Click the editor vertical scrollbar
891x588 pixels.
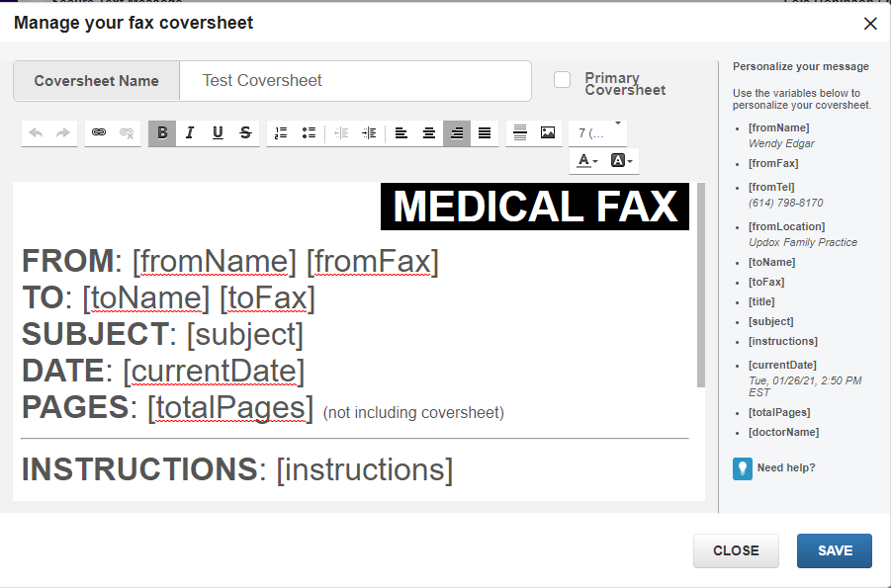pos(701,286)
